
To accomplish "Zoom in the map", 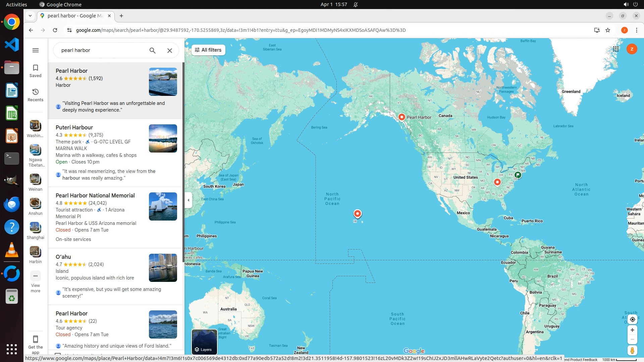I will point(632,330).
